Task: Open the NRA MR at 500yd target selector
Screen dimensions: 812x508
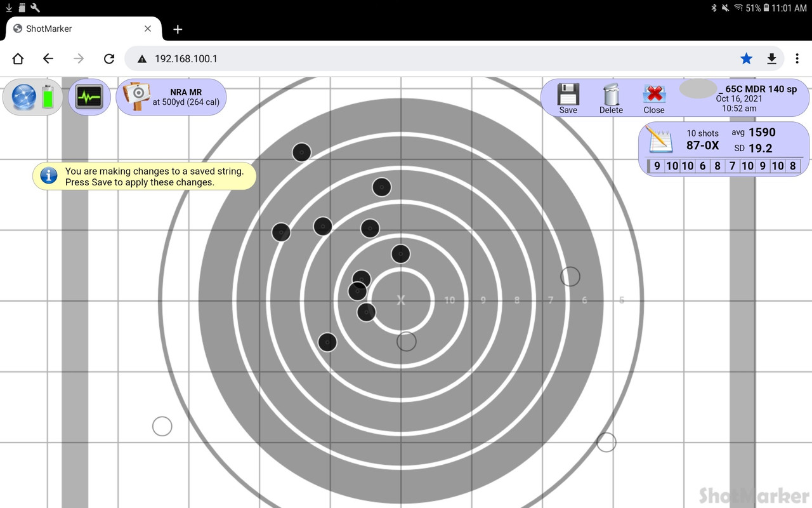Action: [171, 97]
